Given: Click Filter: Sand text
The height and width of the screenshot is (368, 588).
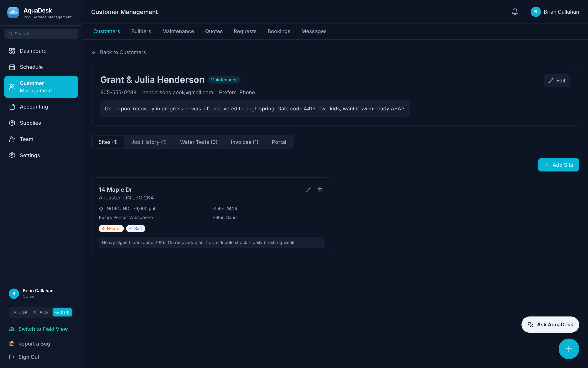Looking at the screenshot, I should [x=225, y=217].
